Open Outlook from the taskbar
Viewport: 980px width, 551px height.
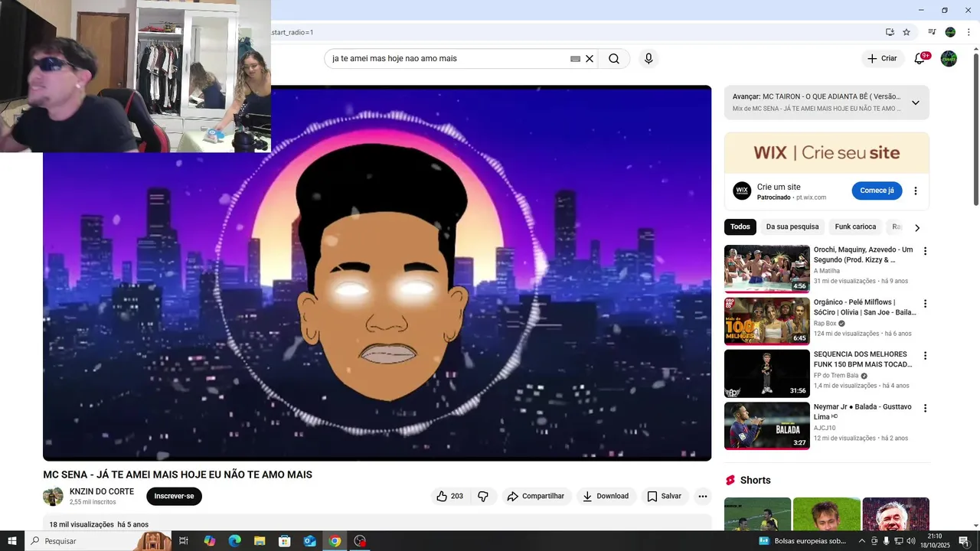(x=309, y=541)
